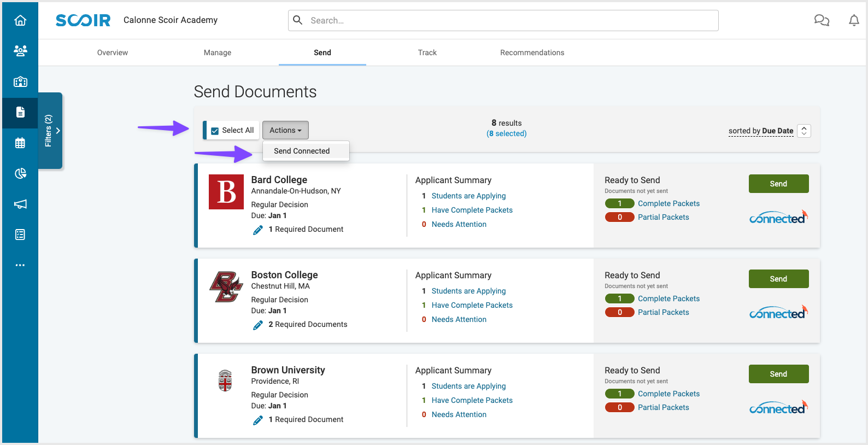The image size is (868, 445).
Task: Choose Send Connected from Actions menu
Action: (x=306, y=151)
